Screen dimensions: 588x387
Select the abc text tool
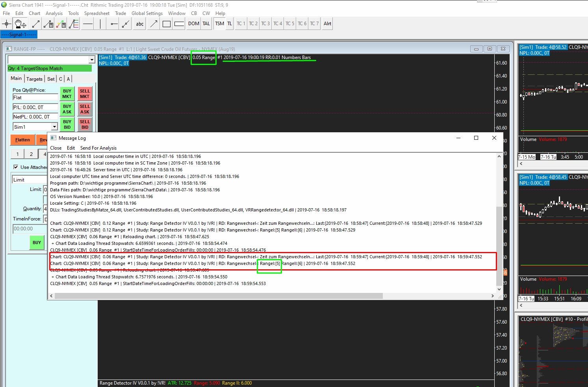140,24
